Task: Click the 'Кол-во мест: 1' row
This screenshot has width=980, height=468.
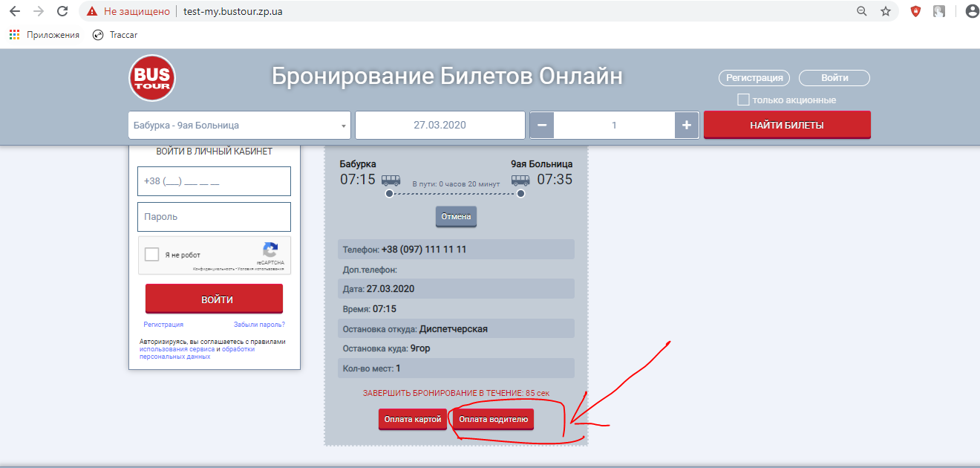Action: (456, 368)
